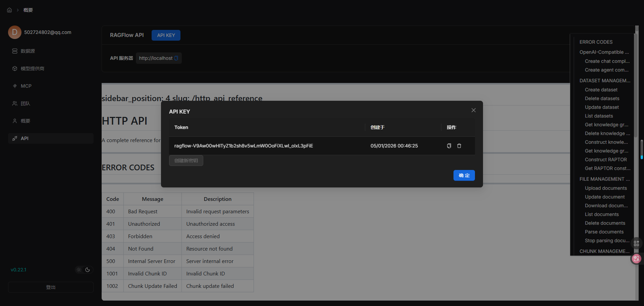The width and height of the screenshot is (644, 306).
Task: Open the floating translate widget
Action: 636,259
